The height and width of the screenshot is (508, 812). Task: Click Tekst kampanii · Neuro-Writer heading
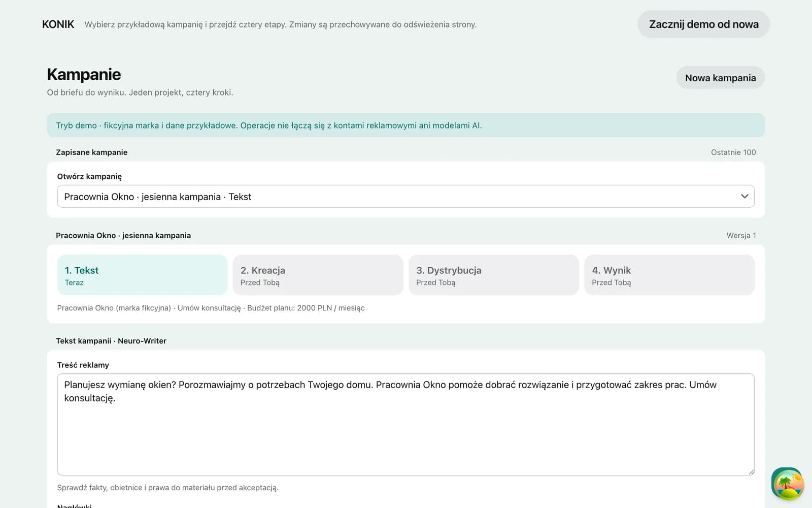click(x=111, y=341)
